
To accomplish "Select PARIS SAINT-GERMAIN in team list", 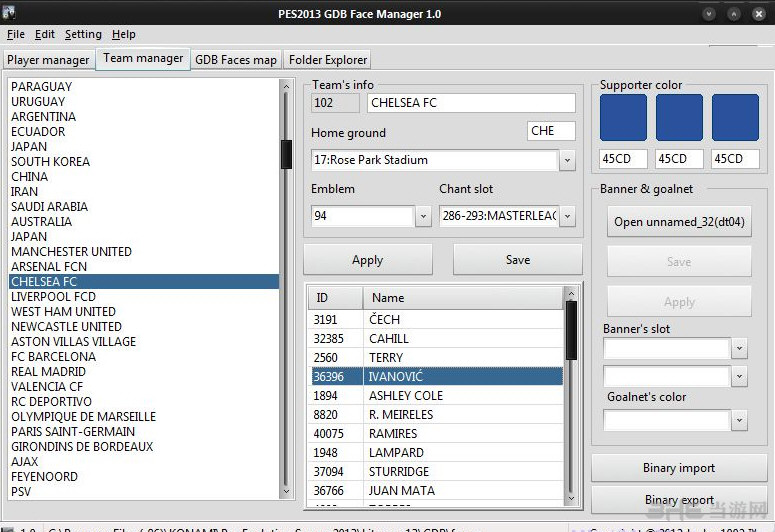I will 144,432.
